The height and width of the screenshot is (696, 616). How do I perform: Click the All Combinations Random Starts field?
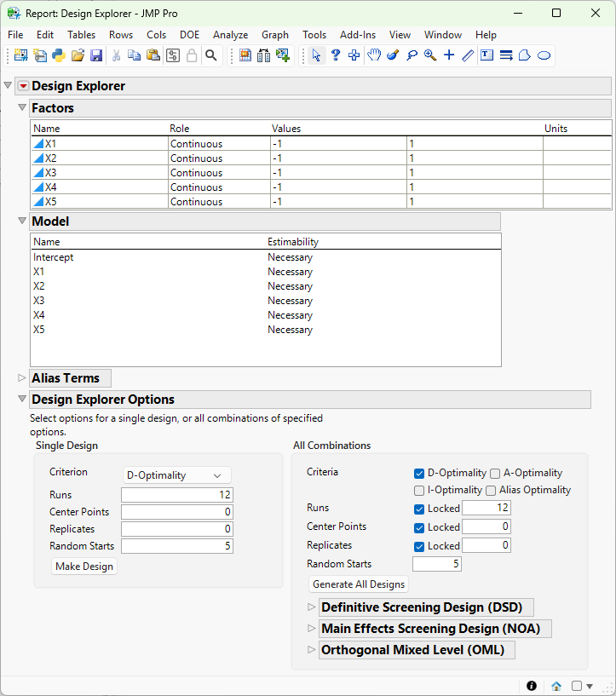tap(437, 564)
